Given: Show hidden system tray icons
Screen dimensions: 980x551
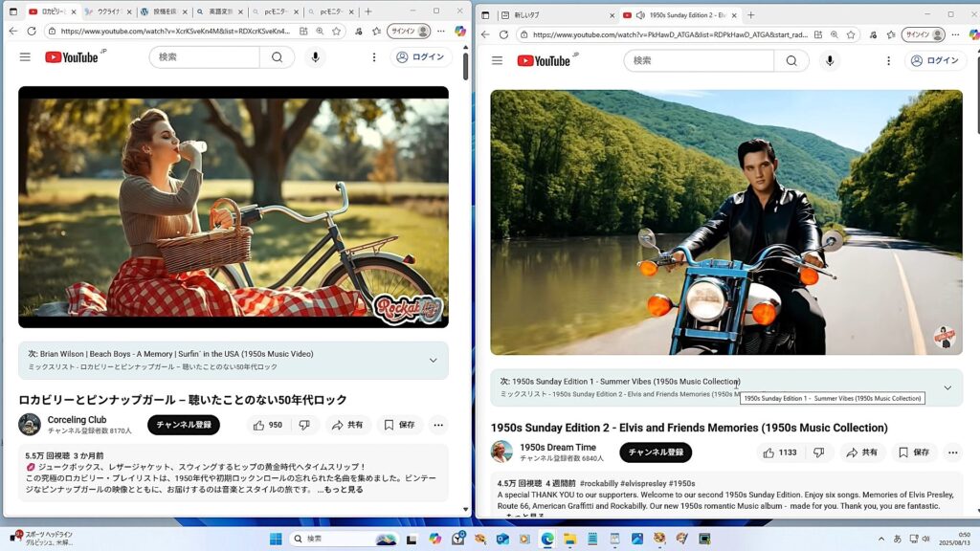Looking at the screenshot, I should (x=881, y=539).
